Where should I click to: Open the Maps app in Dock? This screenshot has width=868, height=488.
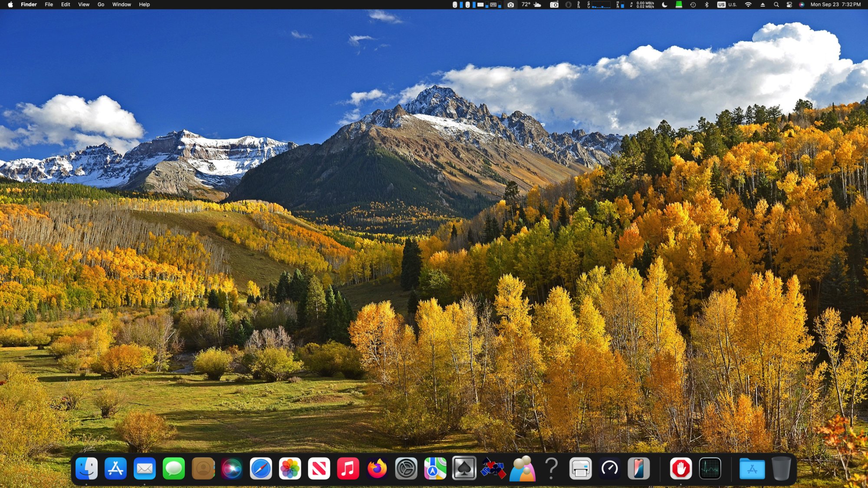pos(435,468)
